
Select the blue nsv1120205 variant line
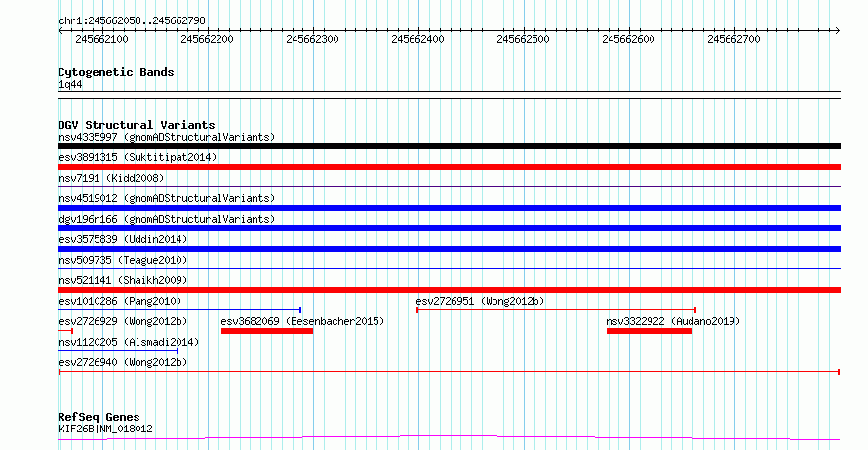pos(118,351)
